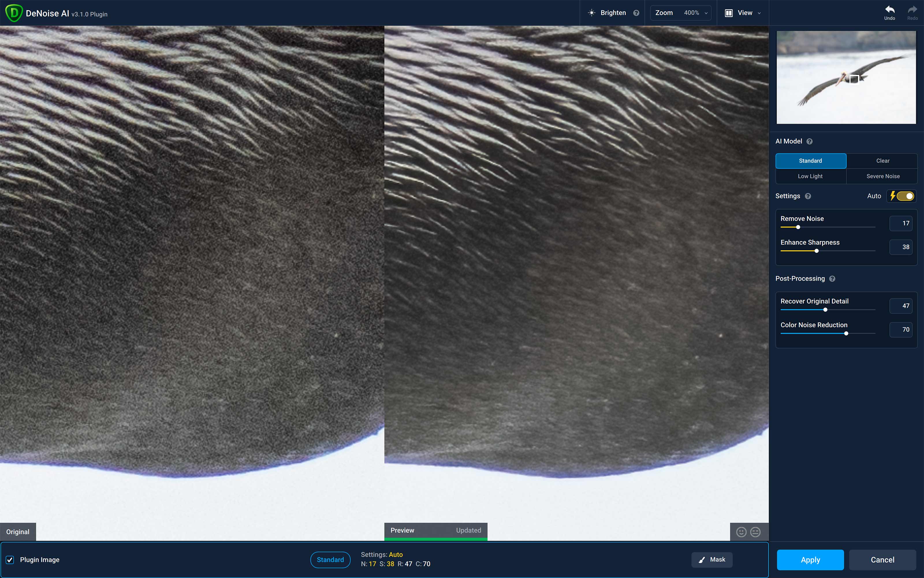Click the white navigator box in thumbnail

(854, 79)
